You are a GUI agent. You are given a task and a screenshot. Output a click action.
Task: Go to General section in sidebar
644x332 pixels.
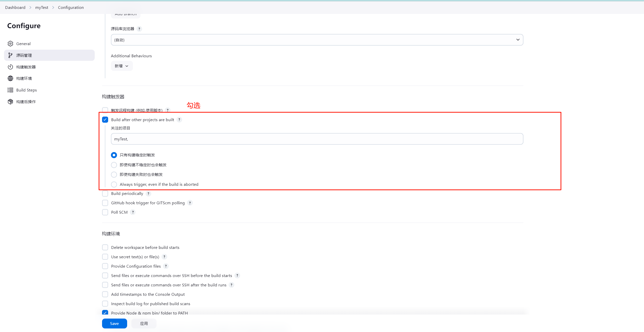(x=49, y=44)
